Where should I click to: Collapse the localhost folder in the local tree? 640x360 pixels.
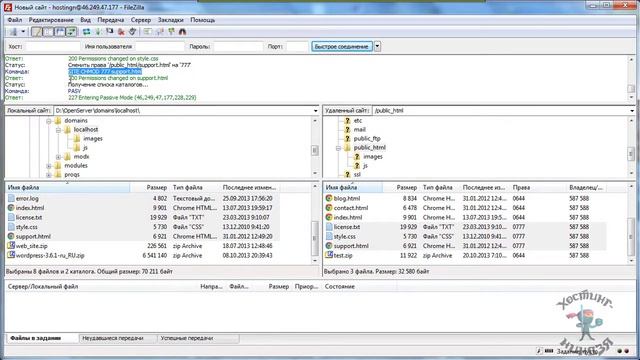pos(58,130)
